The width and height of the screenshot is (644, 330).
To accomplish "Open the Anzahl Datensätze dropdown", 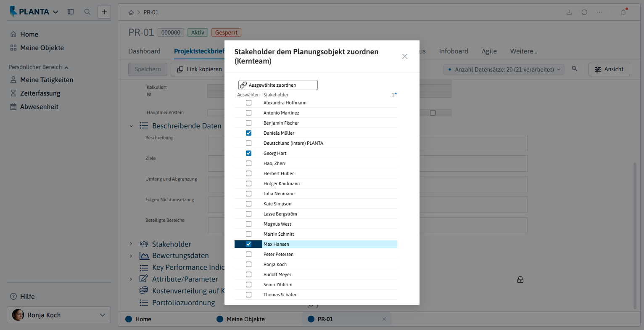I will (504, 69).
